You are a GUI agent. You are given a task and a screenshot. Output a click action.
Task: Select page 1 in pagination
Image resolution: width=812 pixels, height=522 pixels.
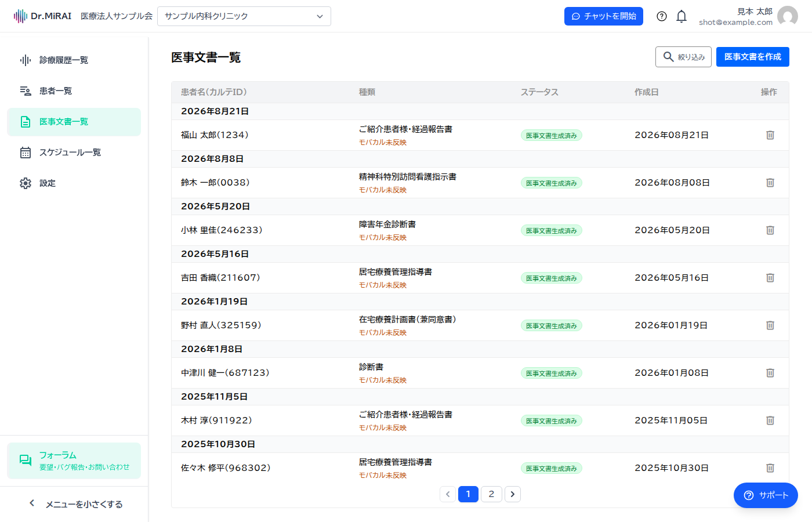point(468,494)
